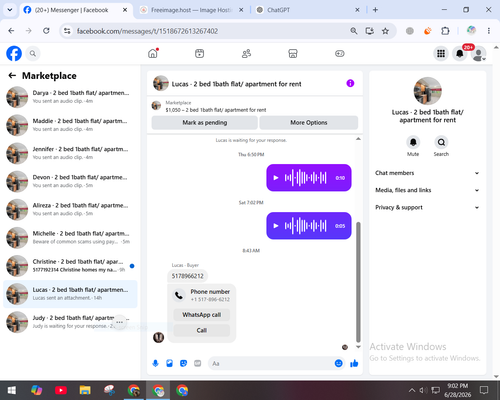500x400 pixels.
Task: Open the account profile avatar menu
Action: (479, 54)
